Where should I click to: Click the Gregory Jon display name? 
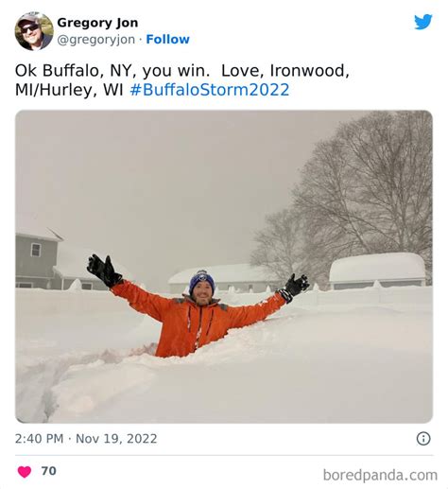[97, 23]
